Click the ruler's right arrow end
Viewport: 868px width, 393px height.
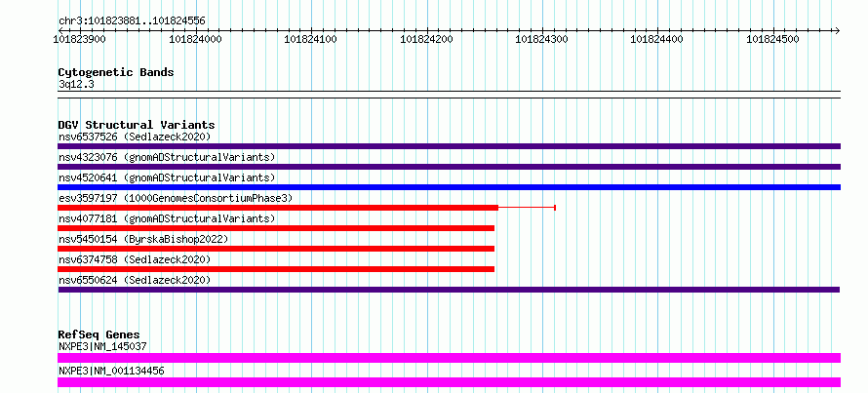(x=837, y=30)
